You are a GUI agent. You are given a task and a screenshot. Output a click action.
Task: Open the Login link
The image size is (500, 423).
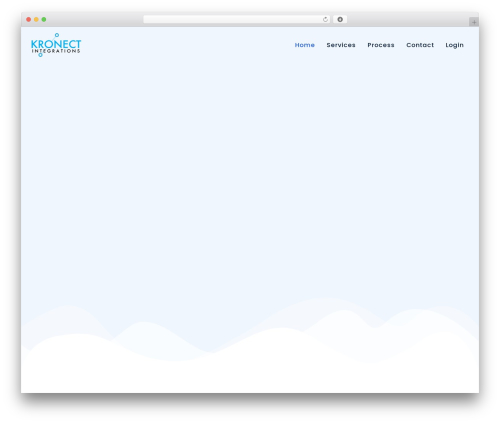click(455, 45)
